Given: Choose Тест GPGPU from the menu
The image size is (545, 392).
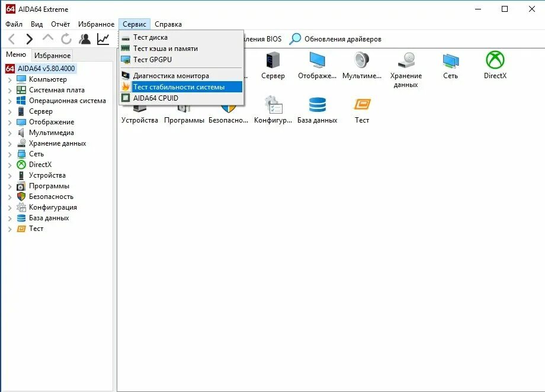Looking at the screenshot, I should pyautogui.click(x=181, y=59).
